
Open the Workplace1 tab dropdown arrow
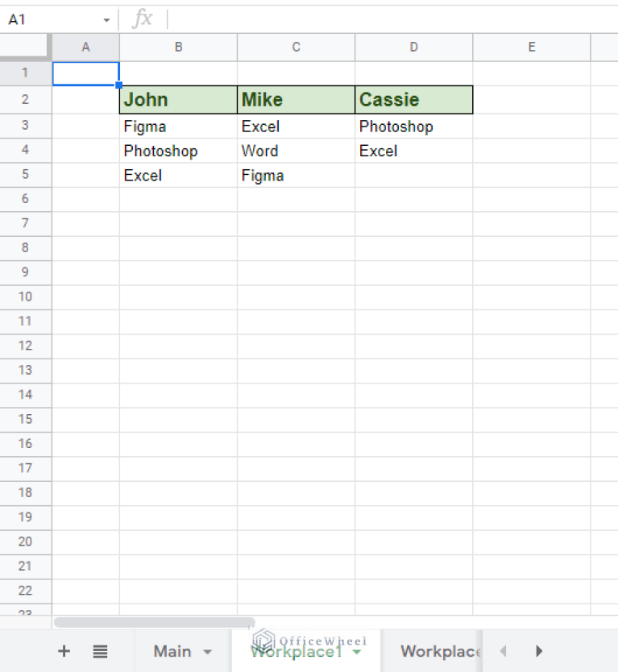coord(356,652)
